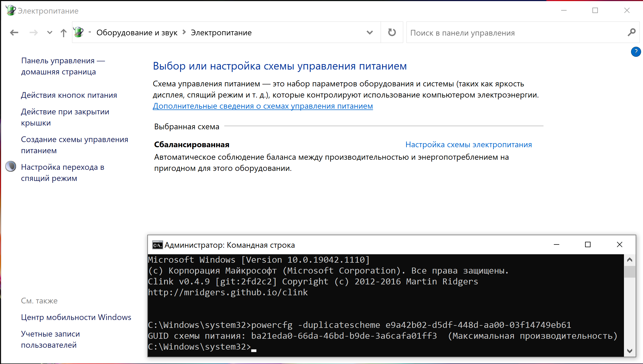The width and height of the screenshot is (643, 364).
Task: Open Дополнительные сведения о схемах управления питанием
Action: coord(263,106)
